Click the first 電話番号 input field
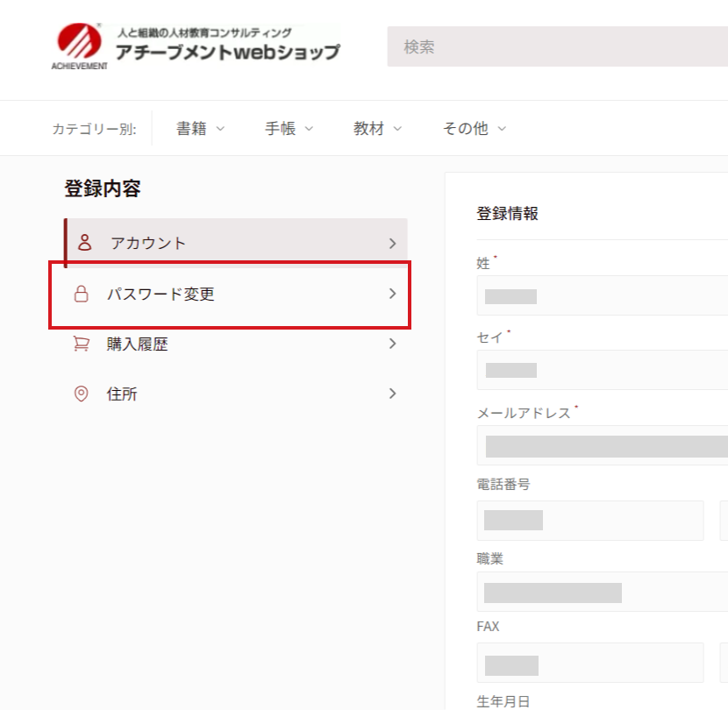The width and height of the screenshot is (728, 710). tap(590, 520)
